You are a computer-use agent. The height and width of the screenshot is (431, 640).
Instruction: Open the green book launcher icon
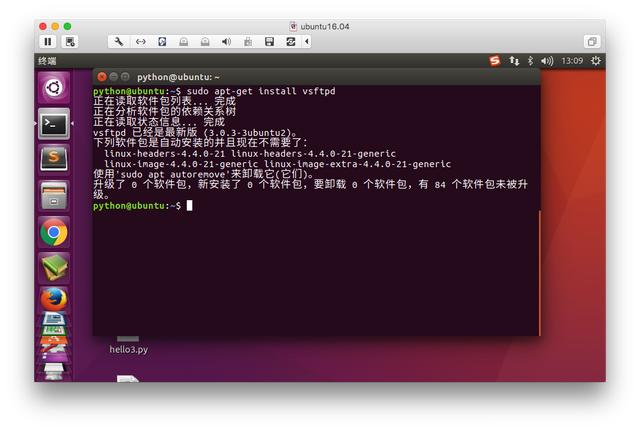(54, 268)
